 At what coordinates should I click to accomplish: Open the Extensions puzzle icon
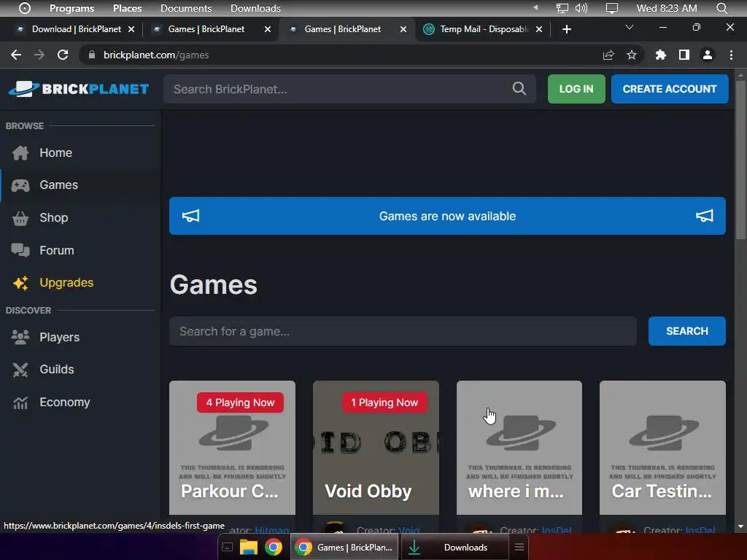pyautogui.click(x=660, y=55)
